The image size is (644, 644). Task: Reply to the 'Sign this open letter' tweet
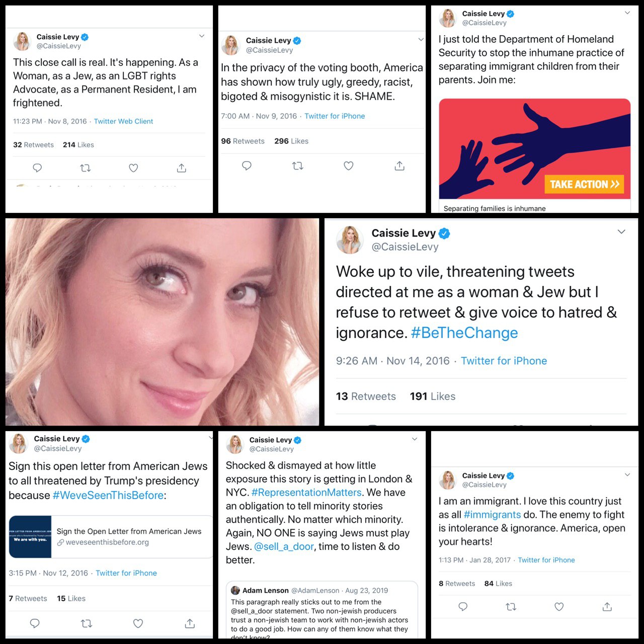tap(35, 623)
